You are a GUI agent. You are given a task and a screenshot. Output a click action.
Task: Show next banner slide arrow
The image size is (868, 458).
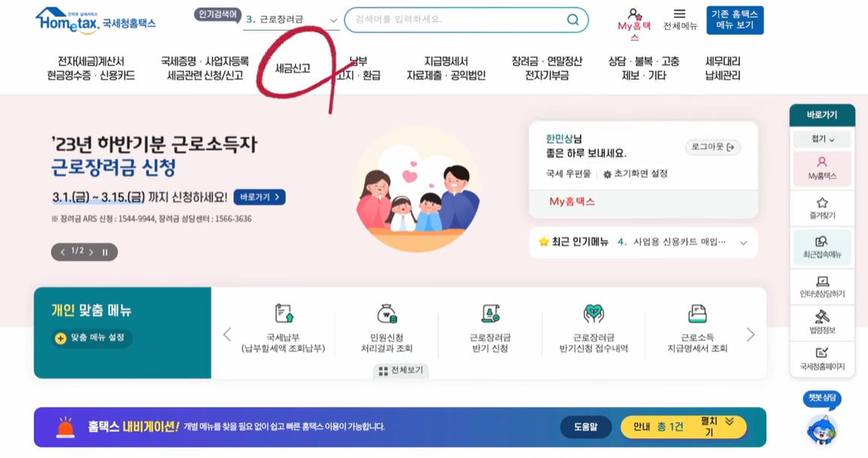pyautogui.click(x=91, y=252)
